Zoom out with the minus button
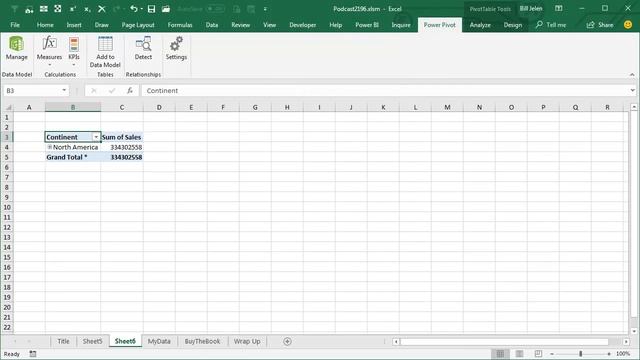This screenshot has height=360, width=640. (552, 354)
